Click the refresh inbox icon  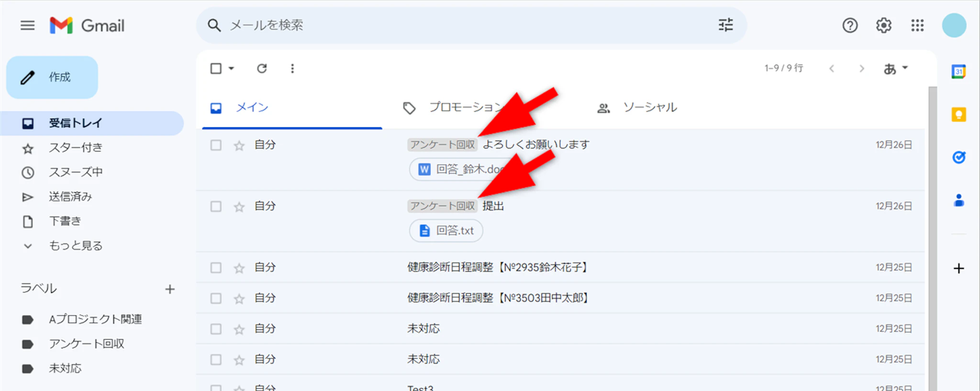click(262, 68)
